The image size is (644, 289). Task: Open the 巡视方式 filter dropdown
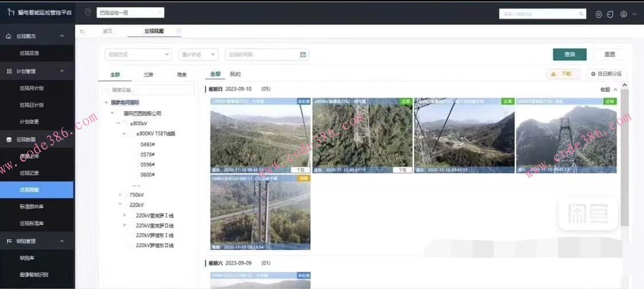tap(139, 54)
